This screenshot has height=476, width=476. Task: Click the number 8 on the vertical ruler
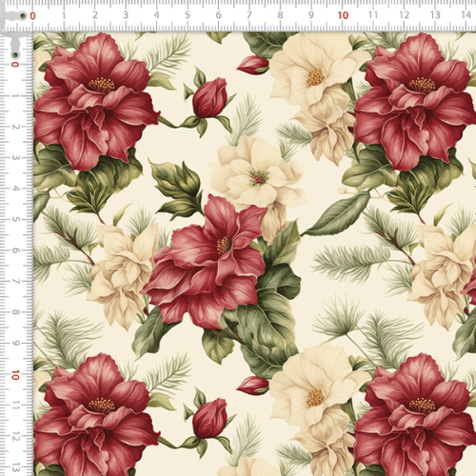coord(15,312)
